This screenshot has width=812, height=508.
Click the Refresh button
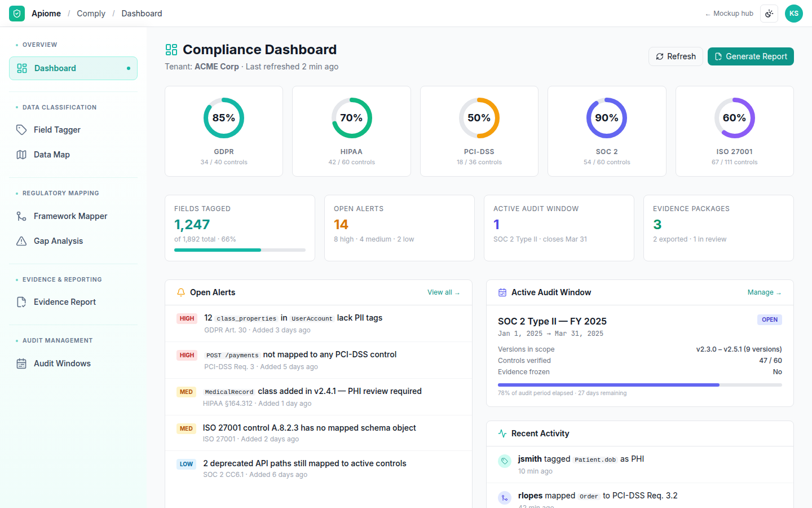pos(676,56)
